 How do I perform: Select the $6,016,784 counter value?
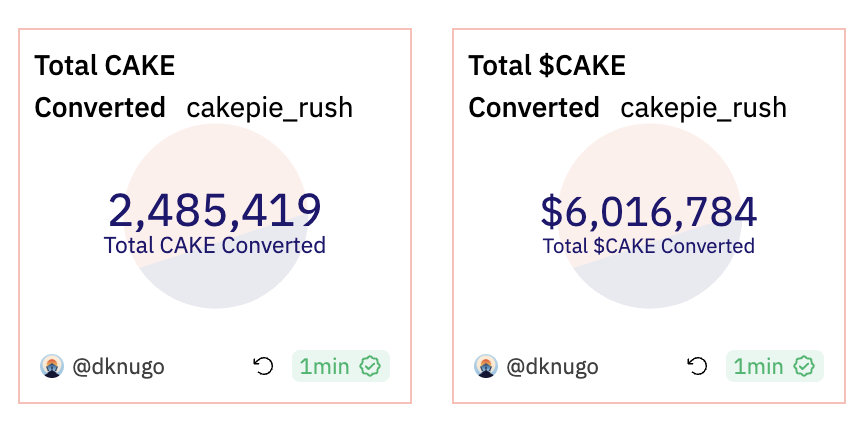point(648,210)
